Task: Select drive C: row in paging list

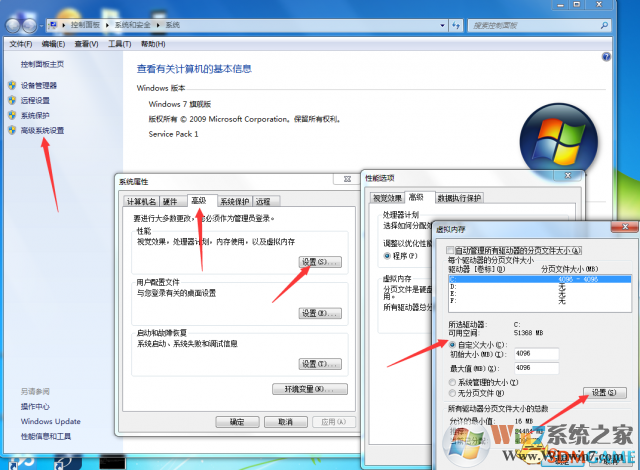Action: point(540,279)
